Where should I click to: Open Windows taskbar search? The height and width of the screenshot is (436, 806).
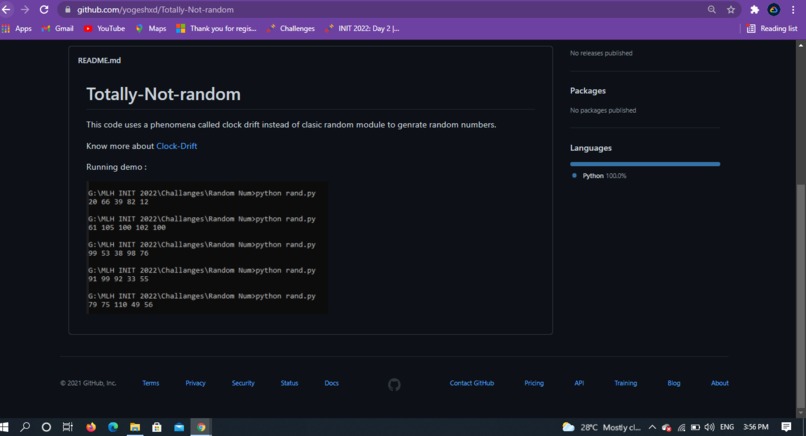(25, 427)
